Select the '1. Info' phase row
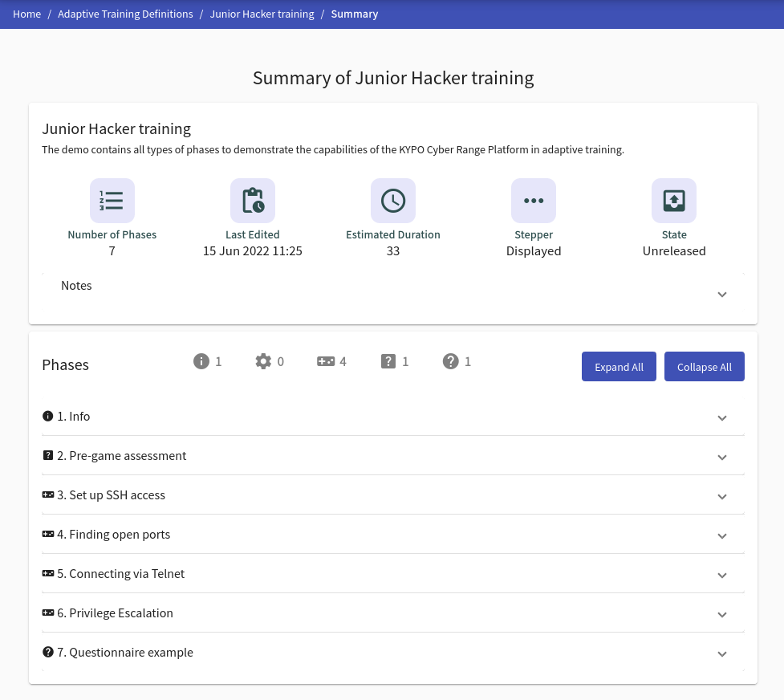Screen dimensions: 784x700 [393, 417]
